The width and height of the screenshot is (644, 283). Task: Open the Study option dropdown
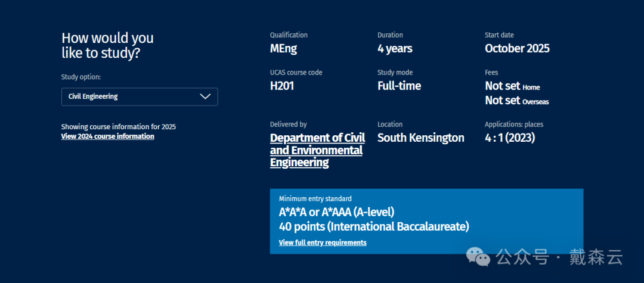[x=139, y=97]
